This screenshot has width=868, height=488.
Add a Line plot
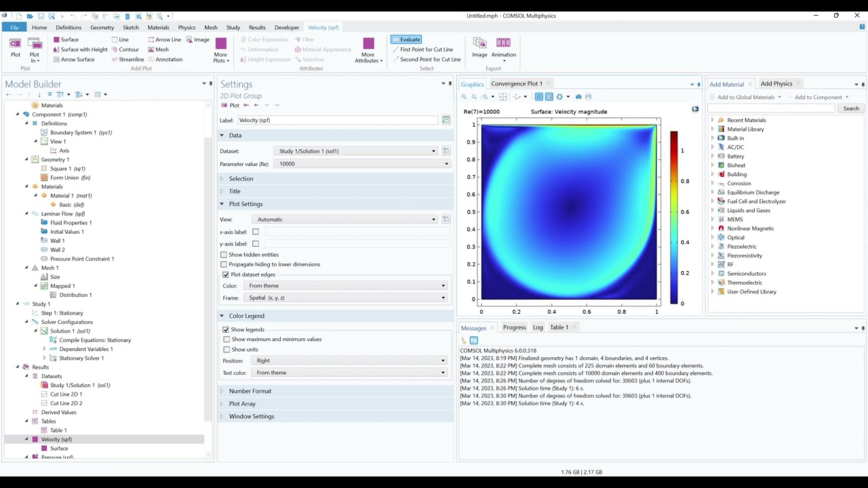pyautogui.click(x=120, y=39)
